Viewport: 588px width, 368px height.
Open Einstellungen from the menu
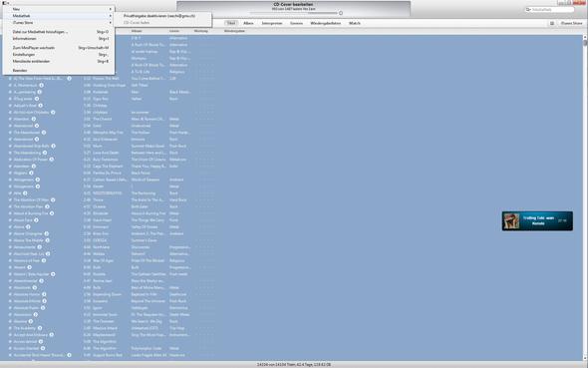pyautogui.click(x=59, y=55)
